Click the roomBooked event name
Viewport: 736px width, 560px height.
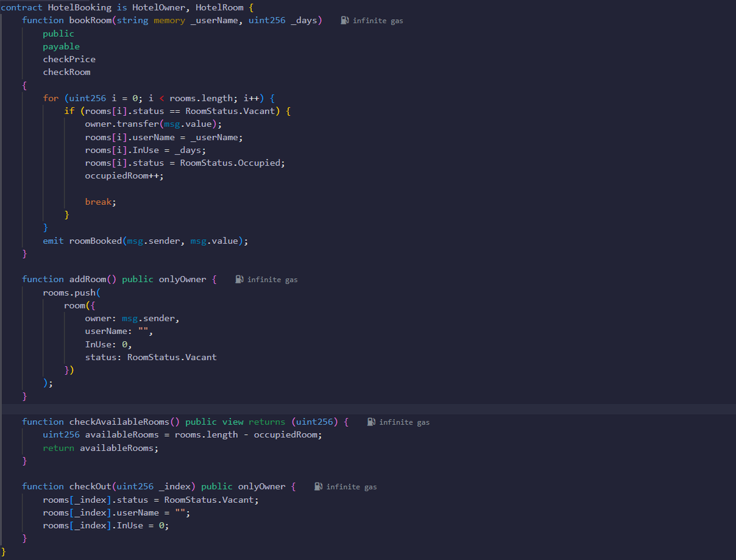tap(96, 240)
